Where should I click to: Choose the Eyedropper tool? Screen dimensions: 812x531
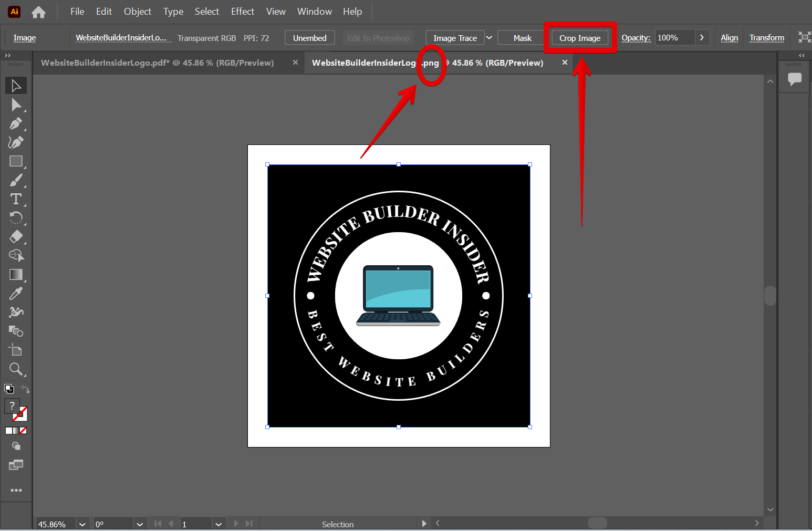coord(16,293)
